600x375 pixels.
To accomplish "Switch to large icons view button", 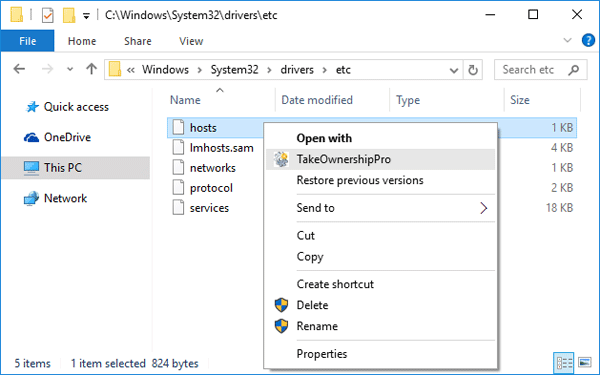I will coord(585,362).
